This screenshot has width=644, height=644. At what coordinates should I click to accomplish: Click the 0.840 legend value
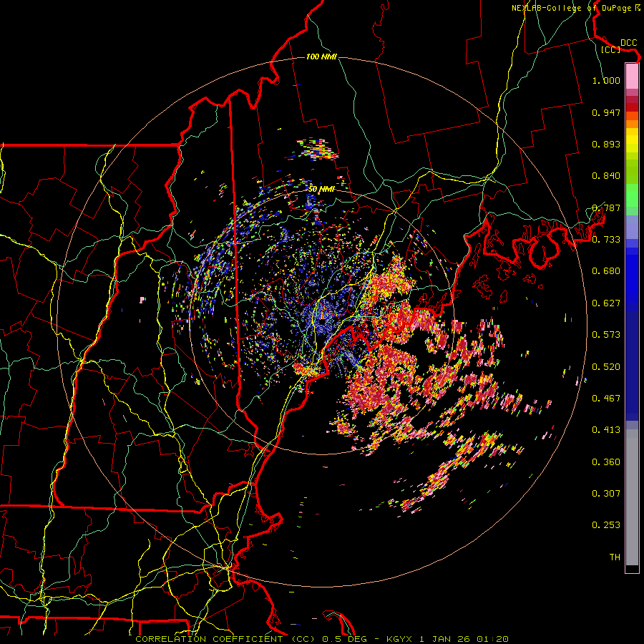pos(606,176)
